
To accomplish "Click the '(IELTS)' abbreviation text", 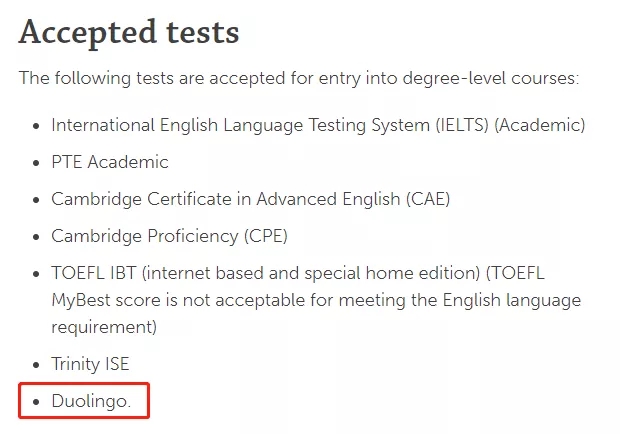I will pyautogui.click(x=462, y=125).
